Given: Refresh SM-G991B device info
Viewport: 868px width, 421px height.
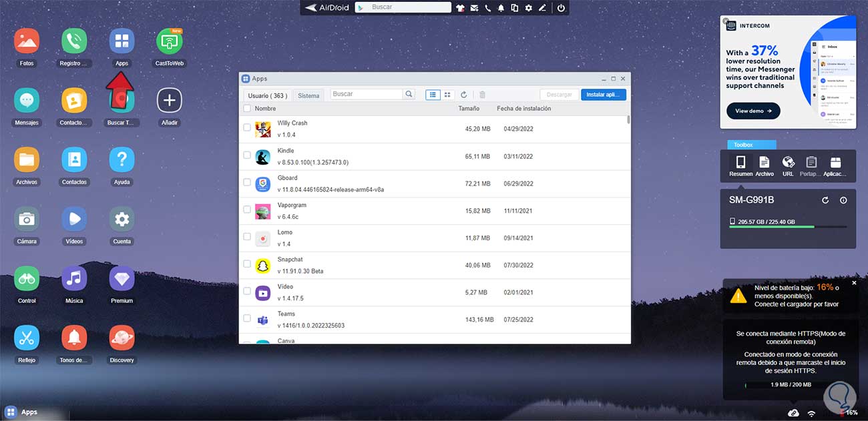Looking at the screenshot, I should coord(825,200).
